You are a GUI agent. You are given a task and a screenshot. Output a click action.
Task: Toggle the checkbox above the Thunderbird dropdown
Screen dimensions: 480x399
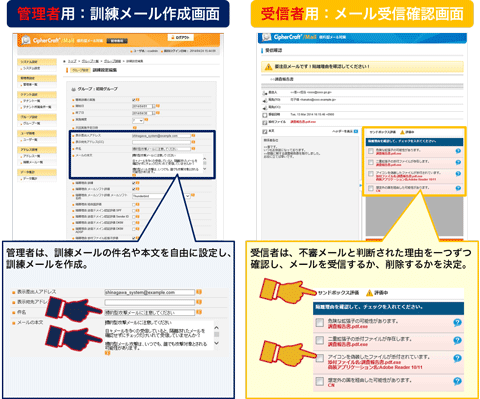click(x=134, y=189)
